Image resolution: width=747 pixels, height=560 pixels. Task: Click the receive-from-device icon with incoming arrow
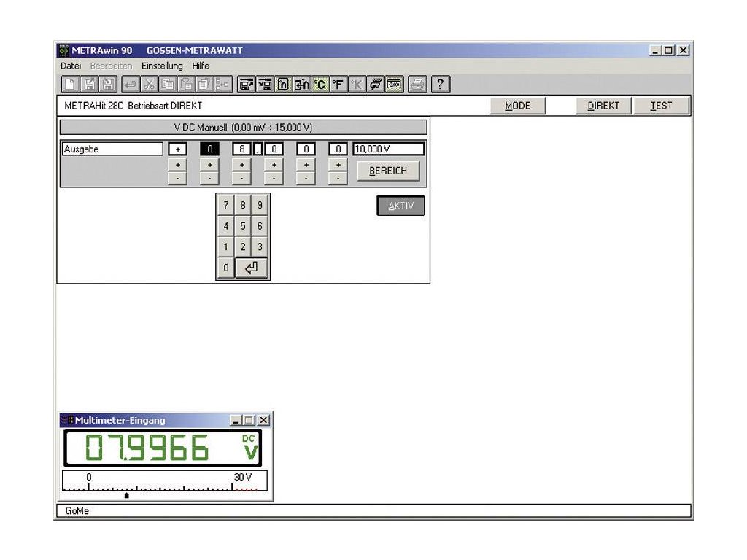264,85
